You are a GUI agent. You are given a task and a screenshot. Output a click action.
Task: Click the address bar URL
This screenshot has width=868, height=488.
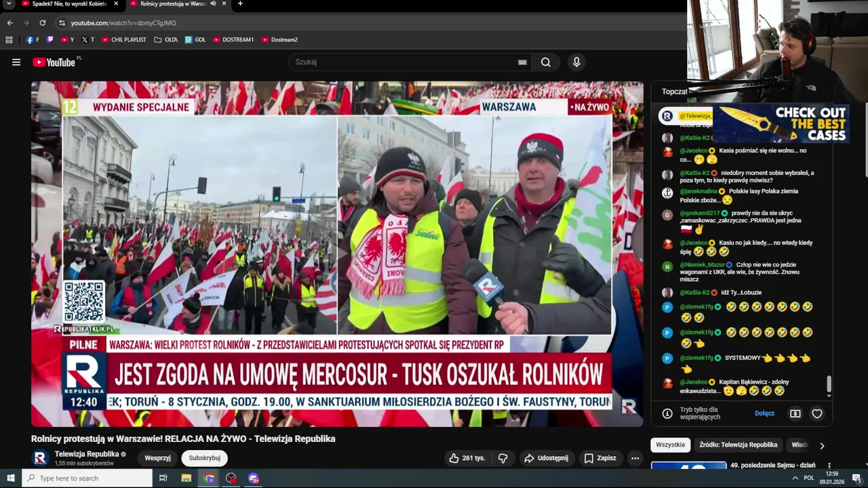click(x=123, y=23)
